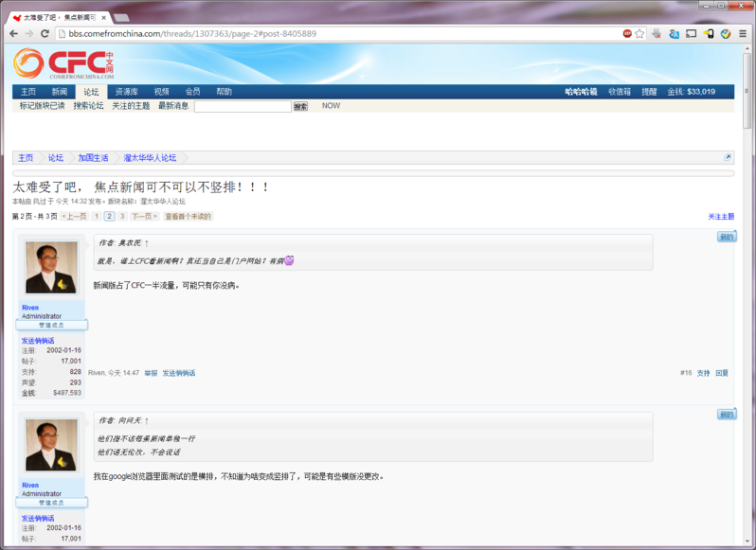Open the 资源库 navigation tab
This screenshot has width=756, height=550.
tap(126, 92)
